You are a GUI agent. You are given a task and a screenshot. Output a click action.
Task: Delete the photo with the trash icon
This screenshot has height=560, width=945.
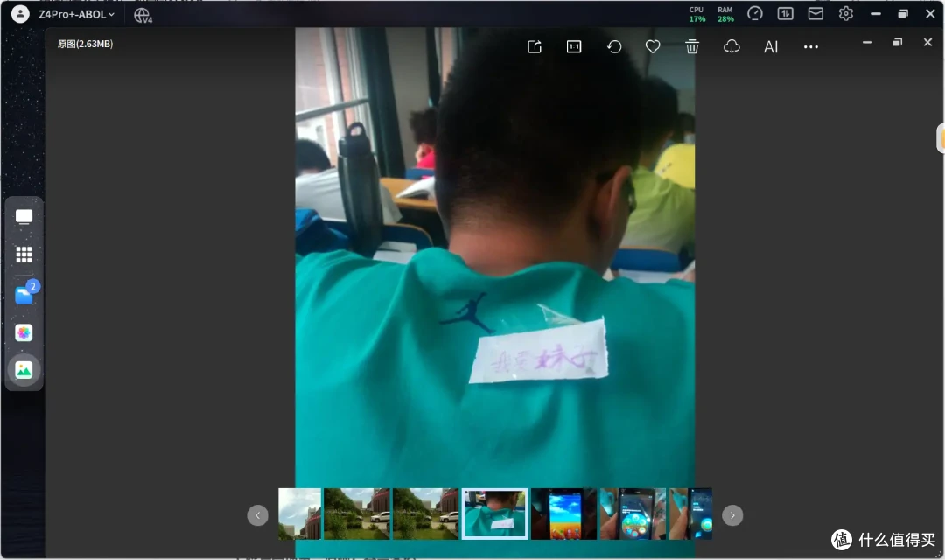coord(692,46)
